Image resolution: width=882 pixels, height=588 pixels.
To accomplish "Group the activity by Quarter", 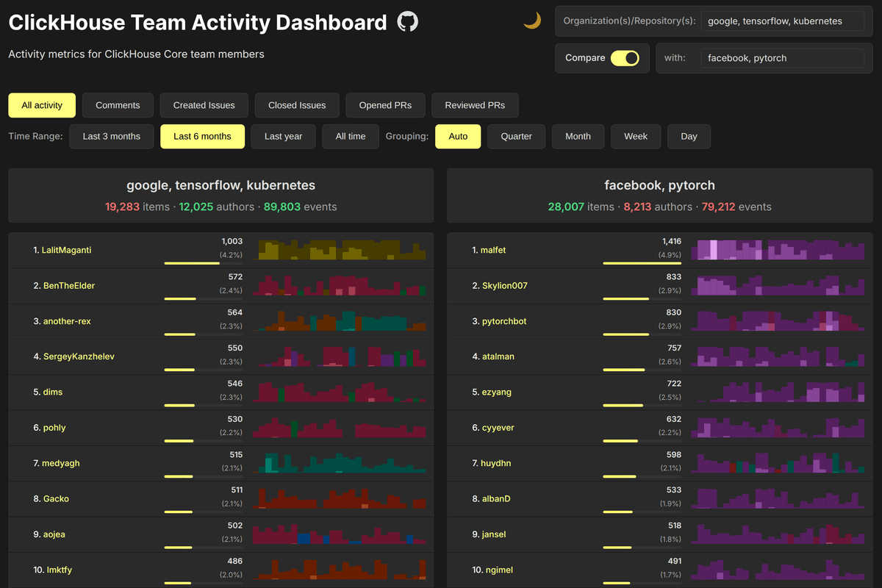I will (517, 137).
